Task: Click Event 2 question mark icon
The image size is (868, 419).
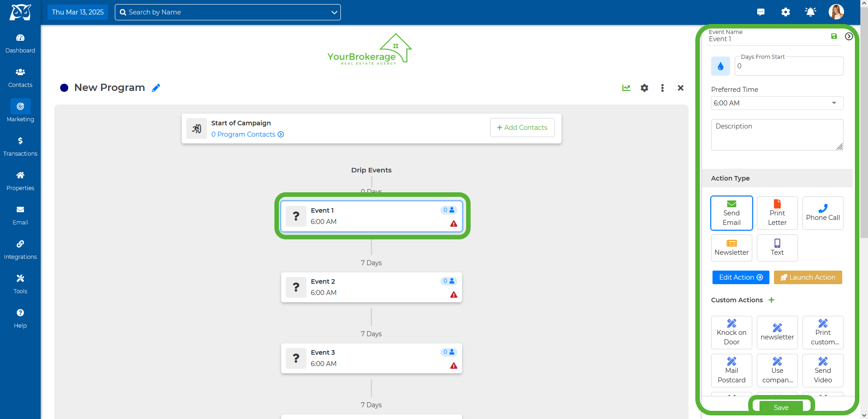Action: click(296, 287)
